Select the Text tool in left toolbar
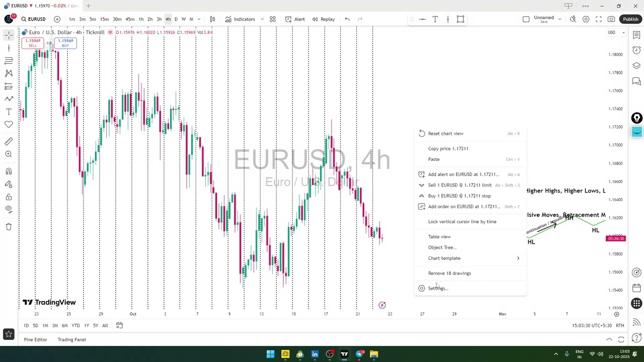 click(9, 112)
